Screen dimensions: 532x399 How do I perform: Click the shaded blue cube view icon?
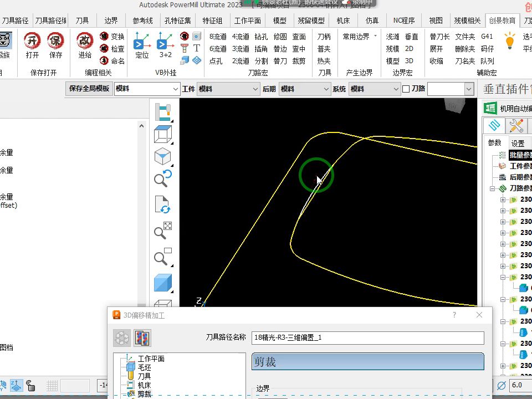point(163,283)
